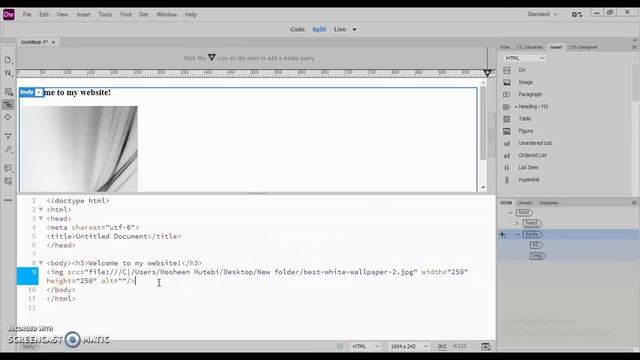640x360 pixels.
Task: Switch to the Assets tab
Action: [x=525, y=203]
